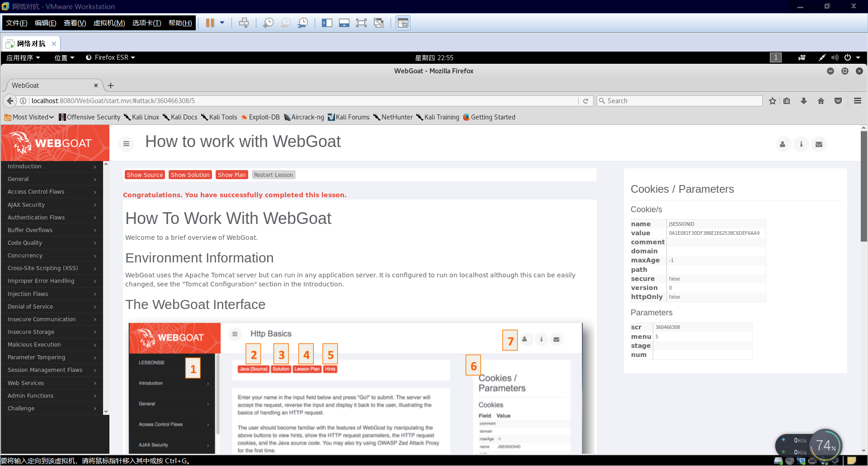Open the Pocket icon in Firefox
Viewport: 868px width, 466px height.
[x=838, y=101]
